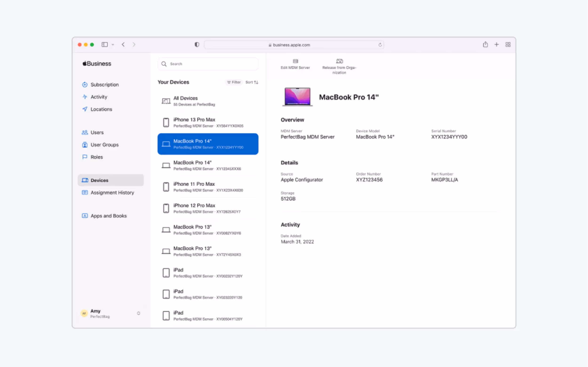Image resolution: width=588 pixels, height=367 pixels.
Task: Click the privacy shield icon in Safari
Action: tap(197, 45)
